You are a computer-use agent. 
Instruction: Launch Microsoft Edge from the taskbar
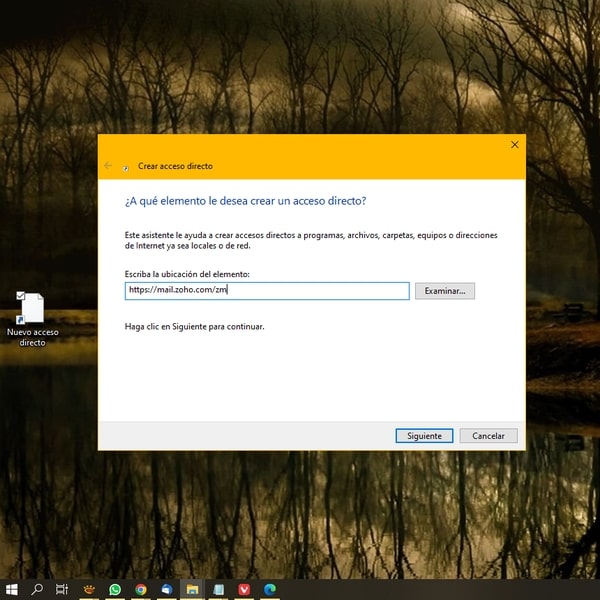(x=270, y=589)
